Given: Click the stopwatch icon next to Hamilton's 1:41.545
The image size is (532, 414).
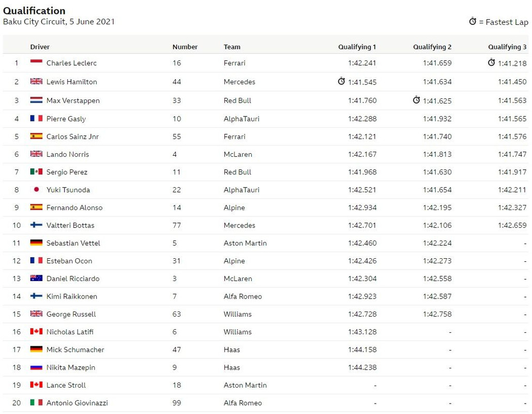Looking at the screenshot, I should tap(341, 81).
